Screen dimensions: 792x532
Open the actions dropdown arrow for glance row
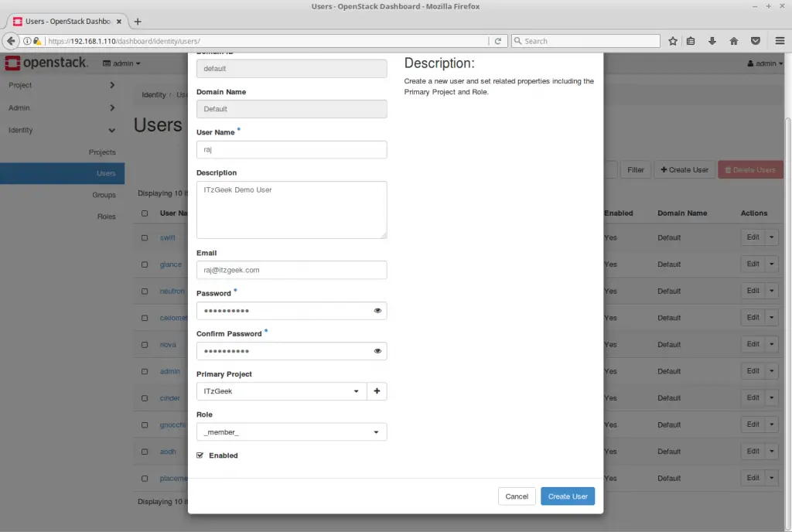click(771, 264)
